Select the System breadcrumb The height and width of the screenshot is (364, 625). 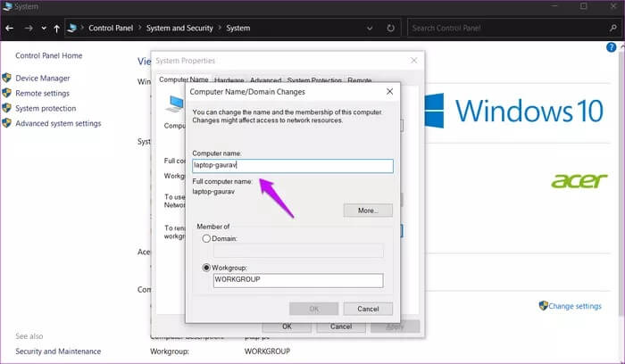(x=238, y=28)
